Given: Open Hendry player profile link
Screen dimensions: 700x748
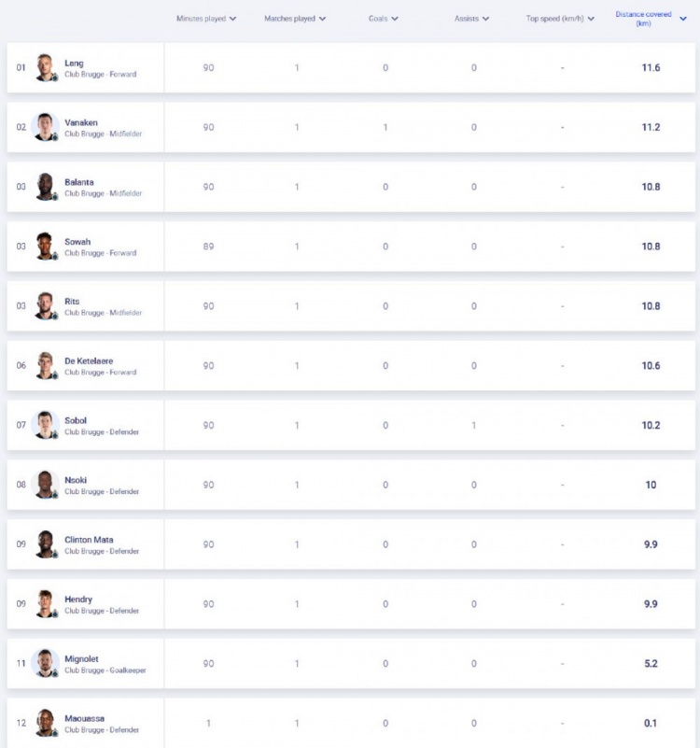Looking at the screenshot, I should click(78, 600).
